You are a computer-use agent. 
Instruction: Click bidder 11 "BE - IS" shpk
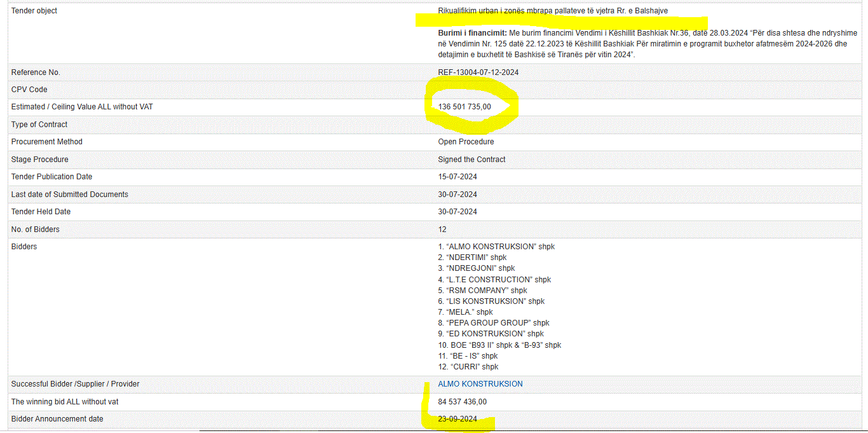point(468,356)
